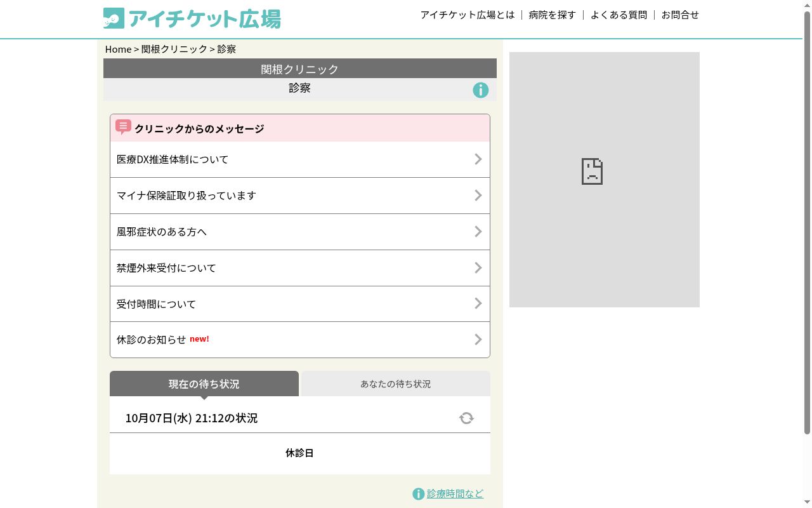812x508 pixels.
Task: Click the gray advertisement placeholder
Action: tap(605, 180)
